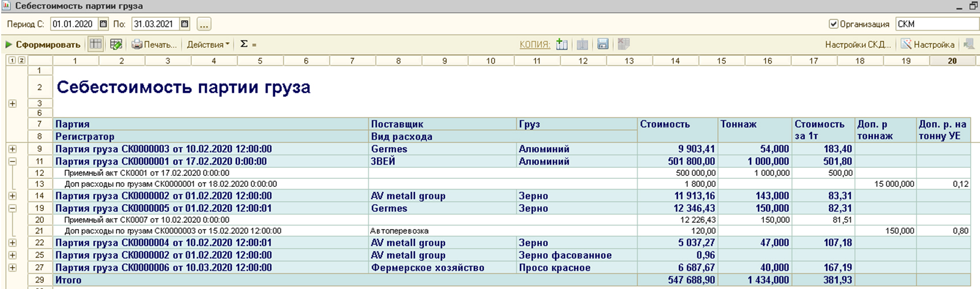980x289 pixels.
Task: Click the printer Печать button
Action: click(x=154, y=44)
